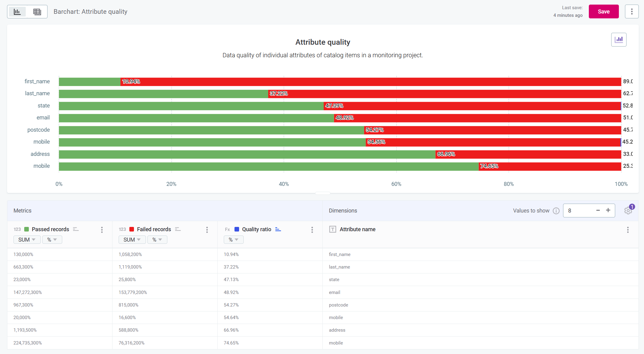Click the sort icon next to Passed records
The height and width of the screenshot is (354, 644).
point(76,229)
